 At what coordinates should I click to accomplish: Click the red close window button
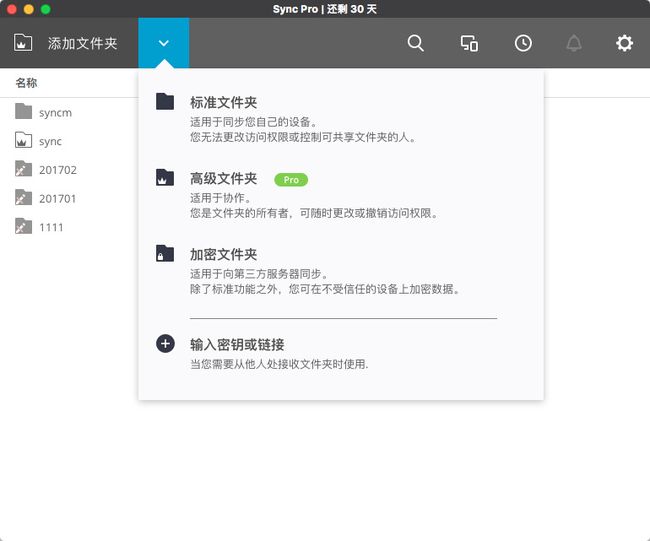[12, 9]
